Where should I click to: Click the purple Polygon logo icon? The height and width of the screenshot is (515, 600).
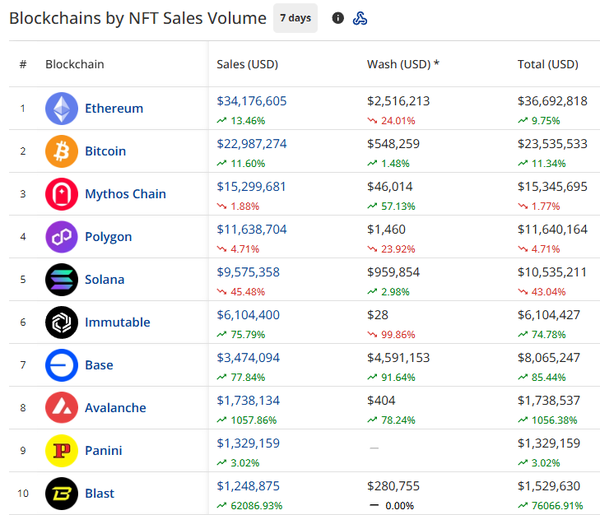(x=61, y=237)
